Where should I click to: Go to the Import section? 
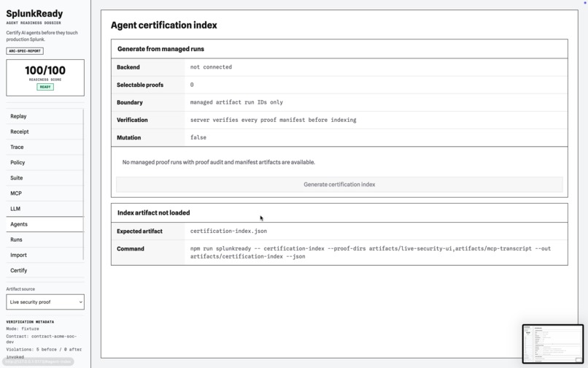coord(45,255)
